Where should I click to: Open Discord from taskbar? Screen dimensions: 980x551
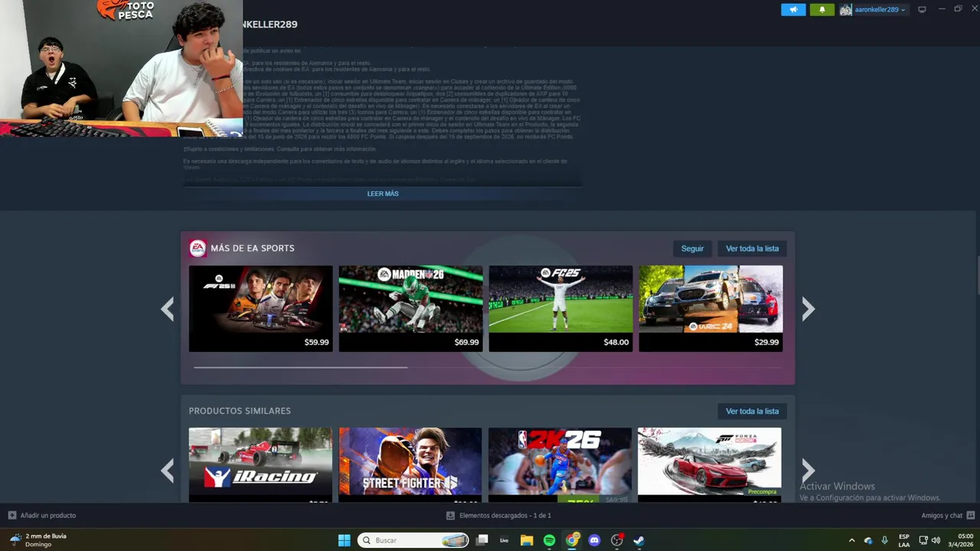594,540
